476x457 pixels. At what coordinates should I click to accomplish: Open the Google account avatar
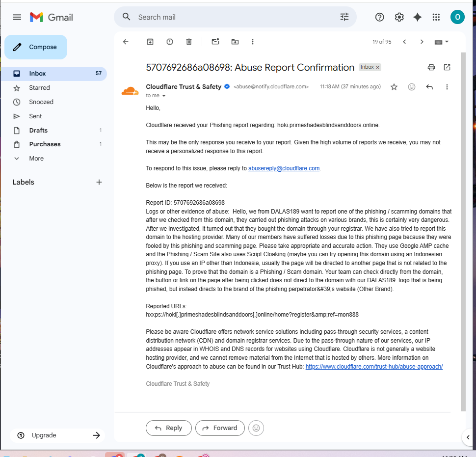coord(457,17)
